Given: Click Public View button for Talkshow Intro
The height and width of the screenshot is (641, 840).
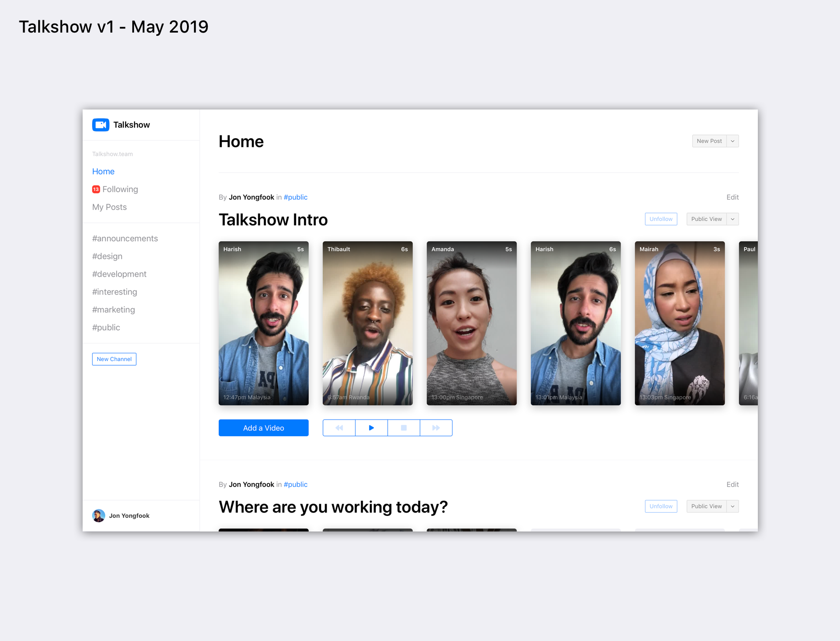Looking at the screenshot, I should point(706,219).
